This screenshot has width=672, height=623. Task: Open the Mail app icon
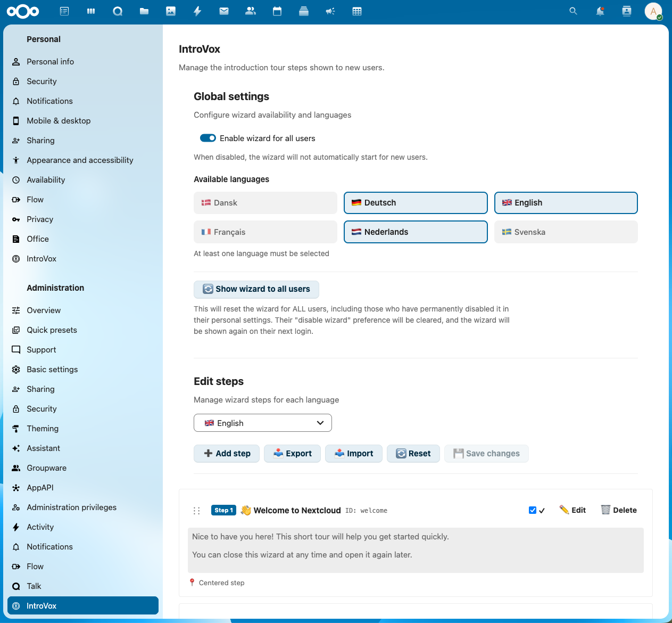[224, 11]
